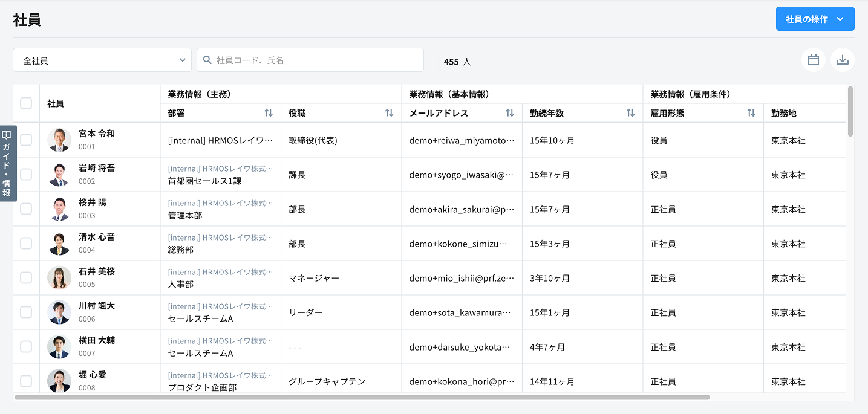Screen dimensions: 868x414
Task: Click the download export icon button
Action: pyautogui.click(x=843, y=60)
